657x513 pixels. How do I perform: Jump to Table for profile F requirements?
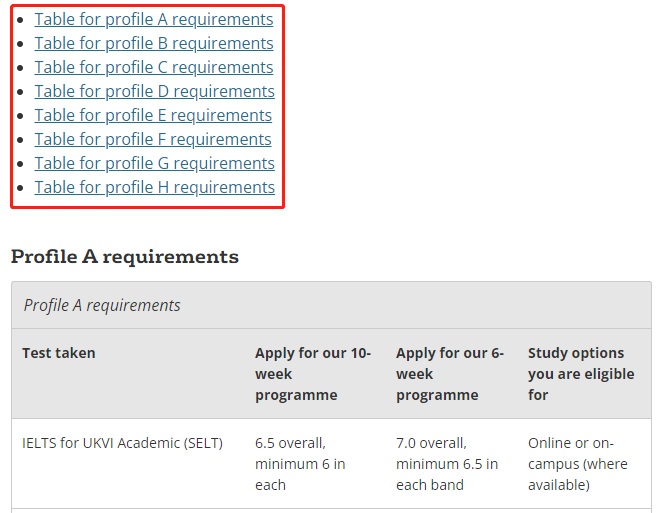tap(153, 139)
